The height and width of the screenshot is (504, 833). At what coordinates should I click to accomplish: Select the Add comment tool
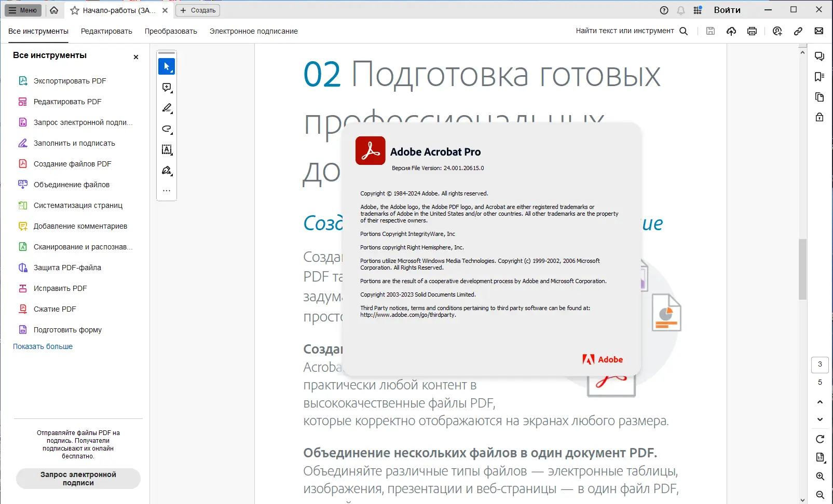167,87
